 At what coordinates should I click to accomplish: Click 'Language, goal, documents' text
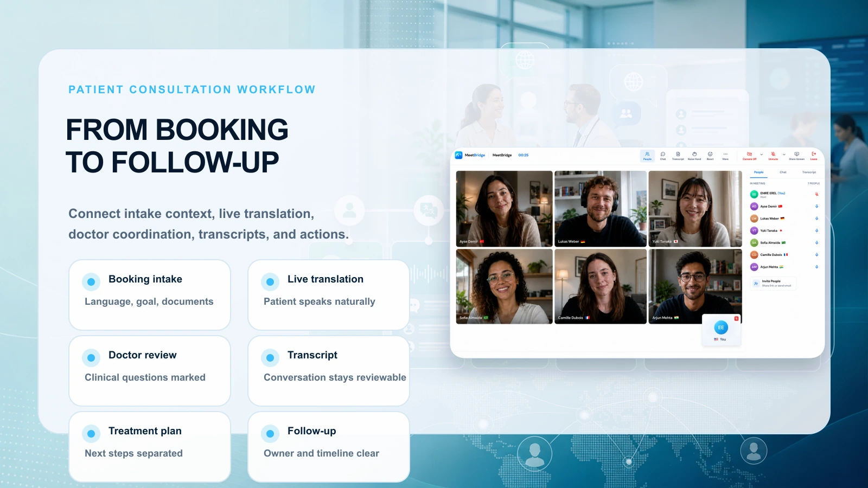pos(149,301)
